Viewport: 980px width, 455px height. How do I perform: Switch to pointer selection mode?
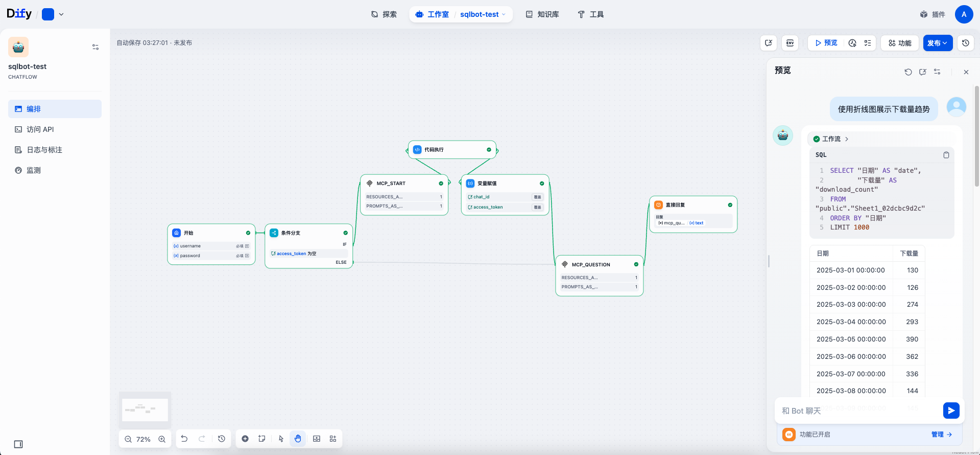(281, 439)
